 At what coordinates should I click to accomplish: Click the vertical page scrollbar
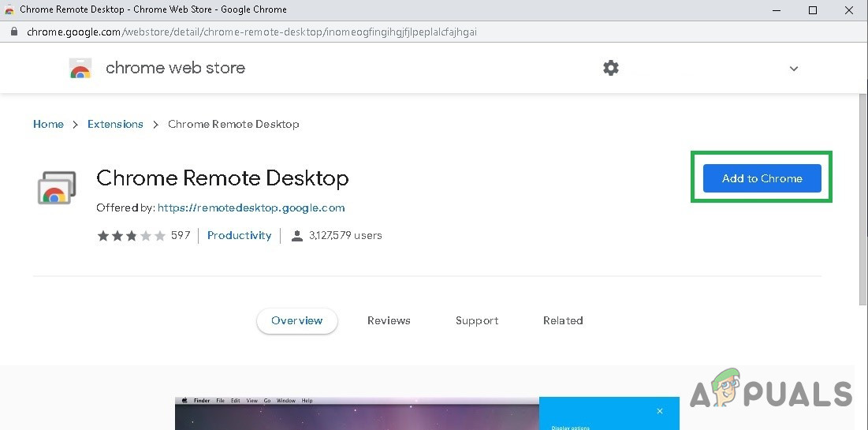point(861,197)
